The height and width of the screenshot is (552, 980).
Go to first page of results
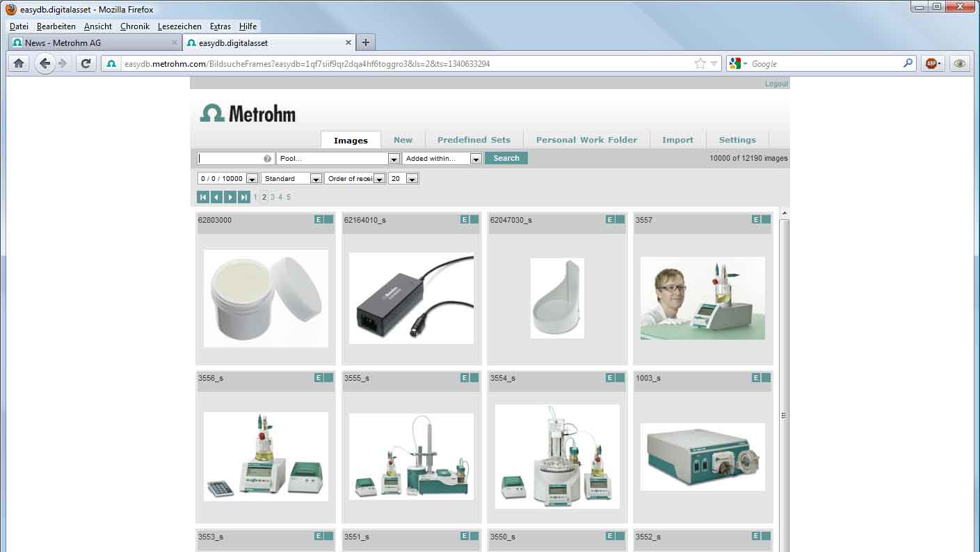click(203, 197)
